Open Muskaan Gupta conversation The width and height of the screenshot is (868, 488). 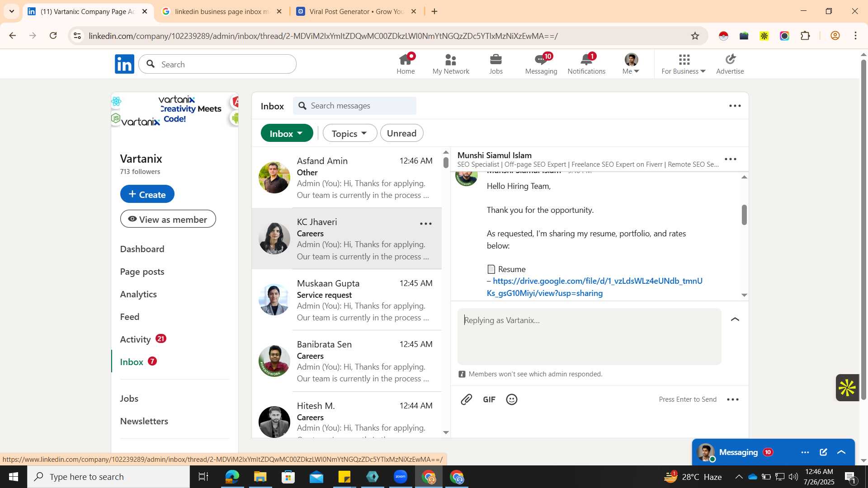point(346,300)
